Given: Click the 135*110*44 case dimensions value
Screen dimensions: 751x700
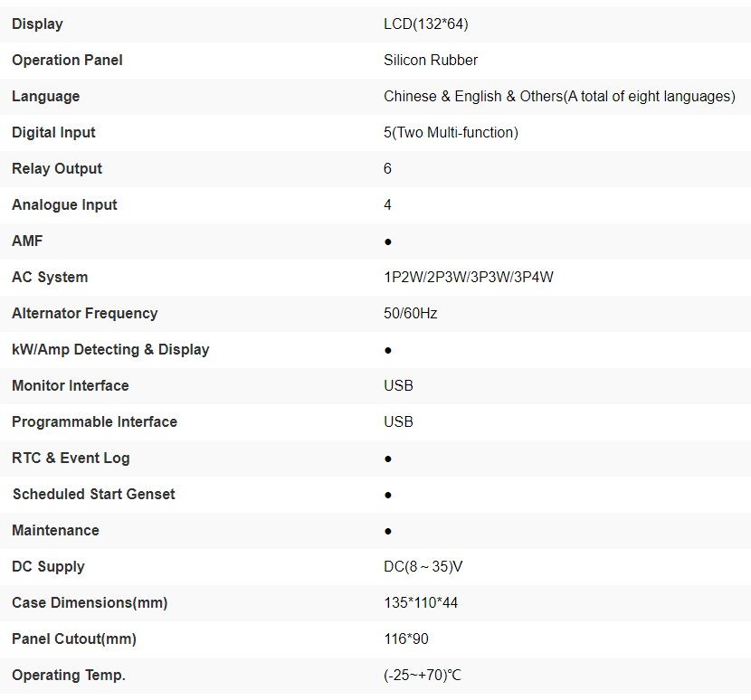Looking at the screenshot, I should coord(421,602).
